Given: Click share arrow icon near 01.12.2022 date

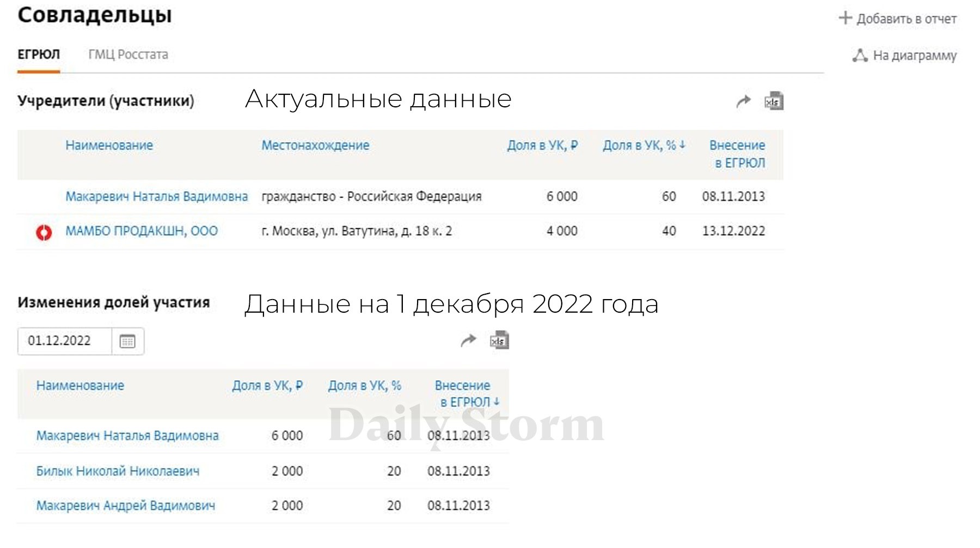Looking at the screenshot, I should (468, 340).
